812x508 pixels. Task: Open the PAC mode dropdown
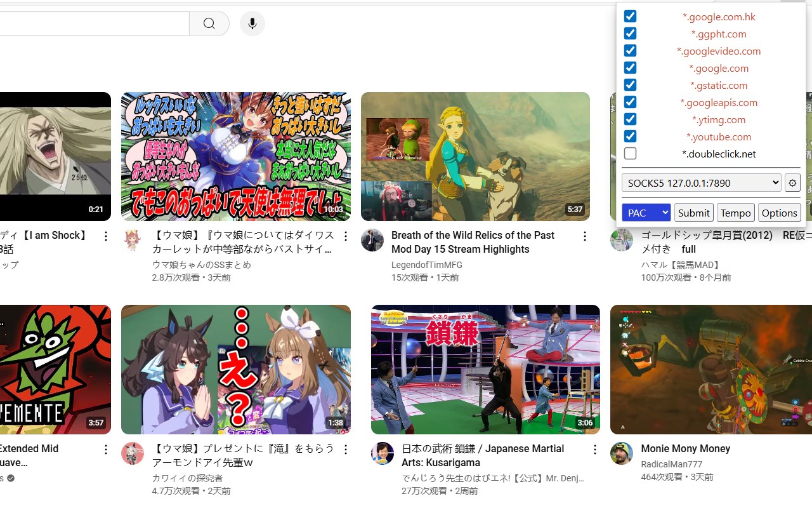coord(646,213)
